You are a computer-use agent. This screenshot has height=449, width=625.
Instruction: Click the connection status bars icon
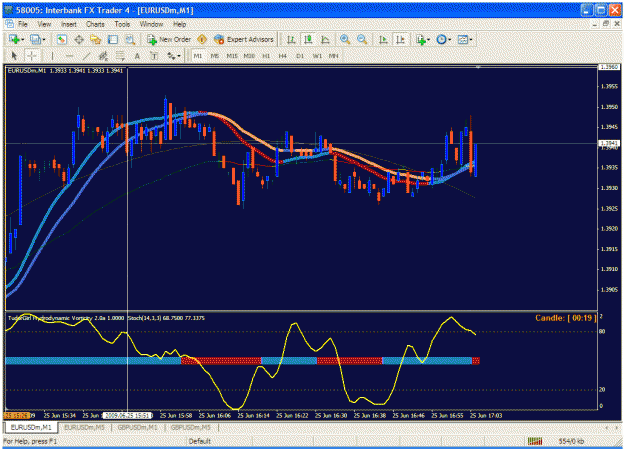coord(535,441)
